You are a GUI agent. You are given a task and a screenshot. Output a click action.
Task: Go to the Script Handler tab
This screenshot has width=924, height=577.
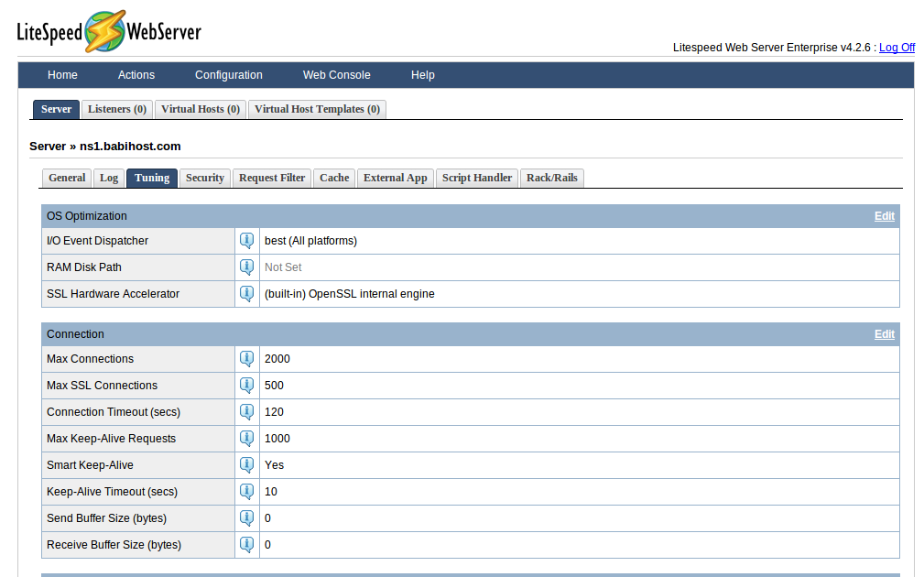point(477,178)
